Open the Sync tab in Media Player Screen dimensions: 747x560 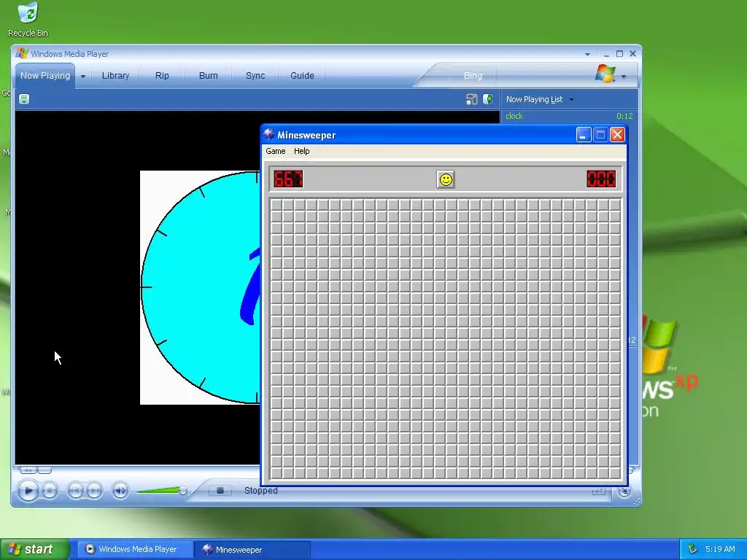(x=255, y=75)
